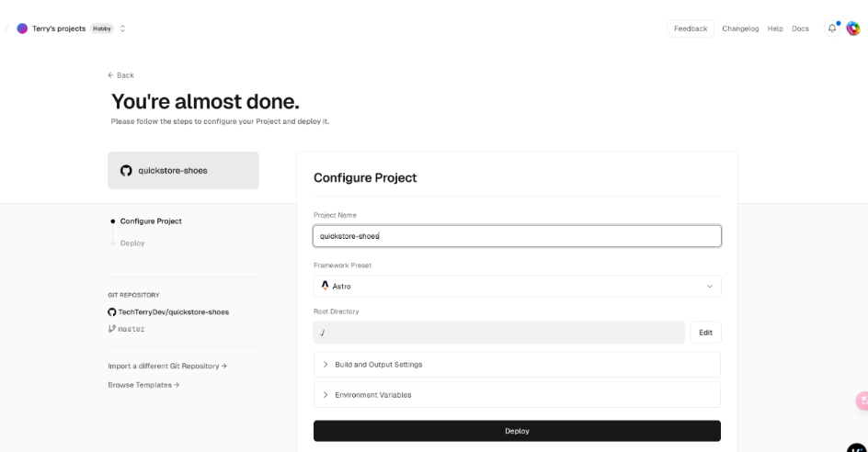Click the pink floating widget icon
Screen dimensions: 868x452
[862, 400]
